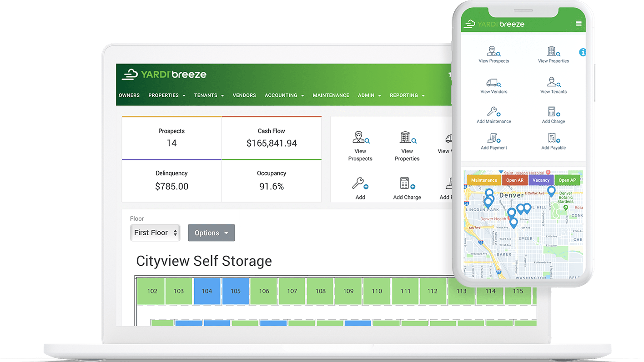Expand the Properties menu in the navbar
The width and height of the screenshot is (644, 362).
(x=167, y=95)
